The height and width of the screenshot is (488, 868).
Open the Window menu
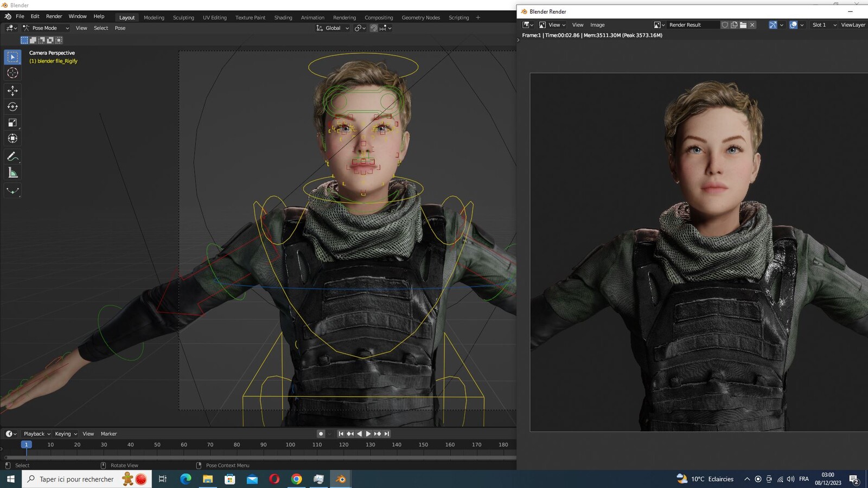coord(78,16)
